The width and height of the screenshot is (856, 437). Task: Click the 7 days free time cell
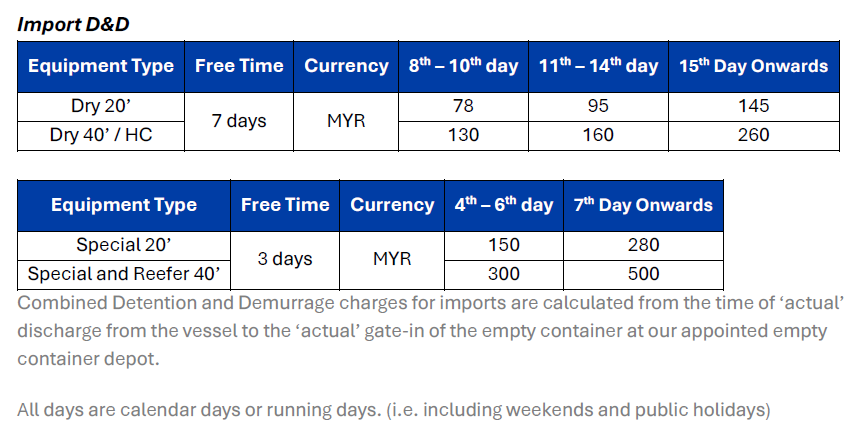click(239, 121)
